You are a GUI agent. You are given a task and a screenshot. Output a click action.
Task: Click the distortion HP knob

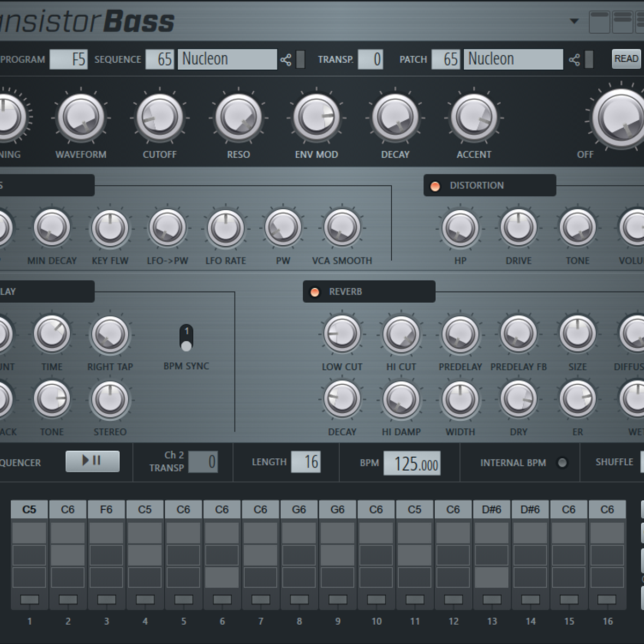click(460, 228)
